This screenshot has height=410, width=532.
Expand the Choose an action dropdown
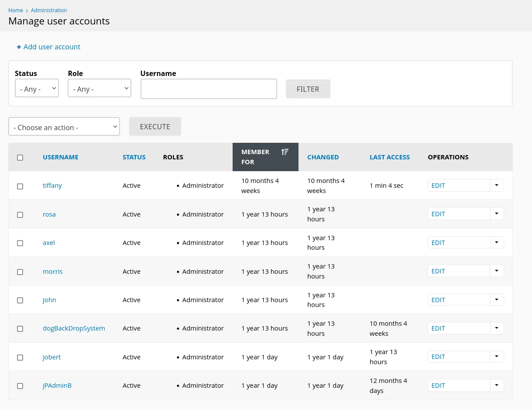[x=64, y=127]
